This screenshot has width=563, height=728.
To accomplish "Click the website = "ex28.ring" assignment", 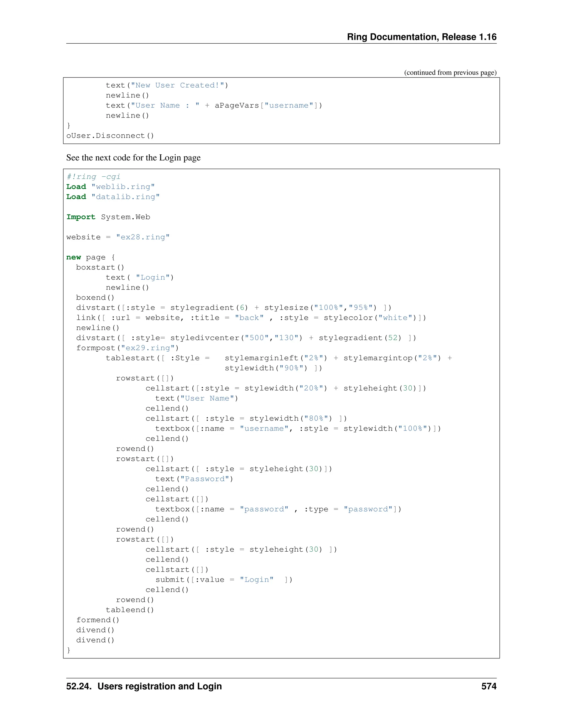I will pos(118,237).
